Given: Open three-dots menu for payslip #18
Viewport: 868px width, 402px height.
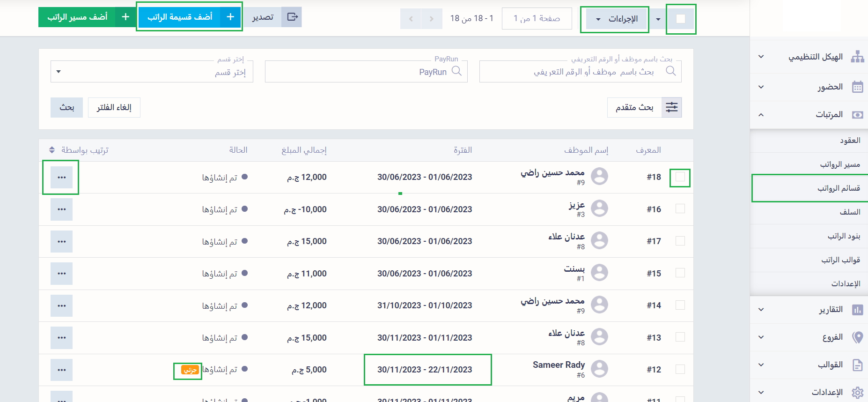Looking at the screenshot, I should [61, 178].
